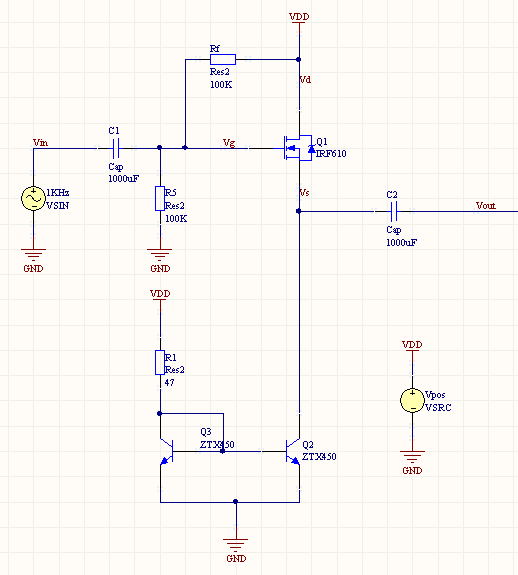
Task: Click the Vout net label
Action: 486,206
